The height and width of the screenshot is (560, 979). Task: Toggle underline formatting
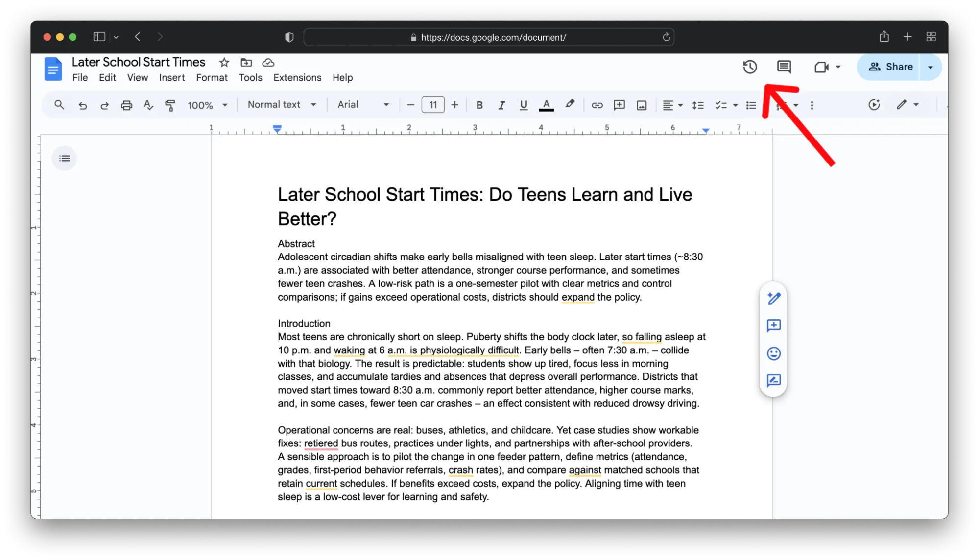[524, 105]
